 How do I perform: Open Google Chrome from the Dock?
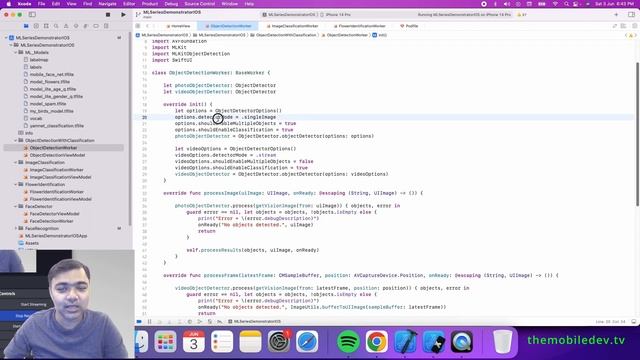[377, 342]
